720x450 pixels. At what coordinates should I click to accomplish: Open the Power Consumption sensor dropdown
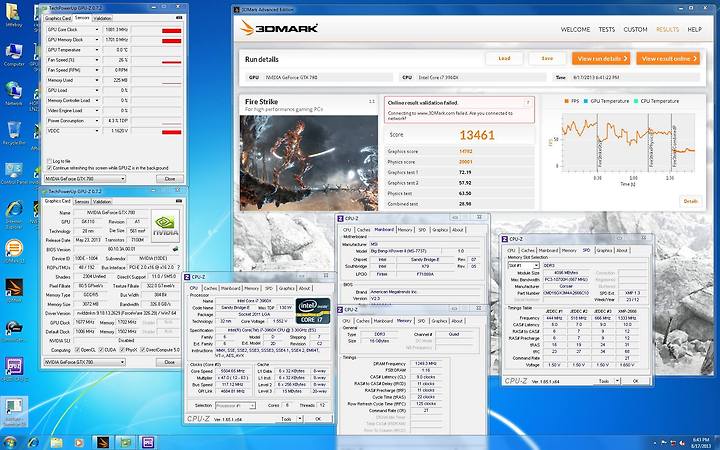96,121
